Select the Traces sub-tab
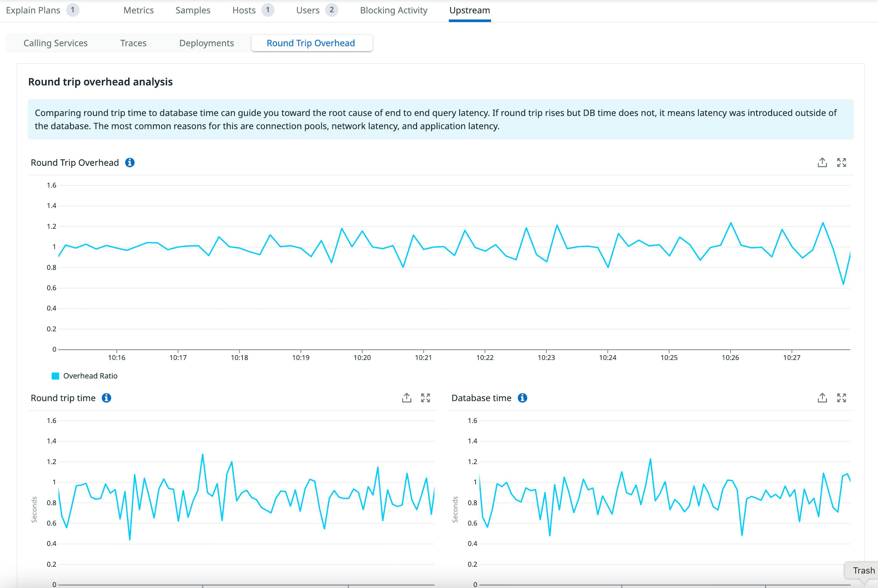The width and height of the screenshot is (878, 588). (133, 43)
